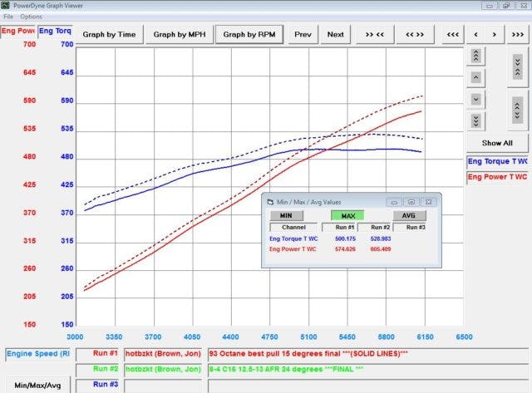
Task: Switch the popup to MIN values
Action: 286,215
